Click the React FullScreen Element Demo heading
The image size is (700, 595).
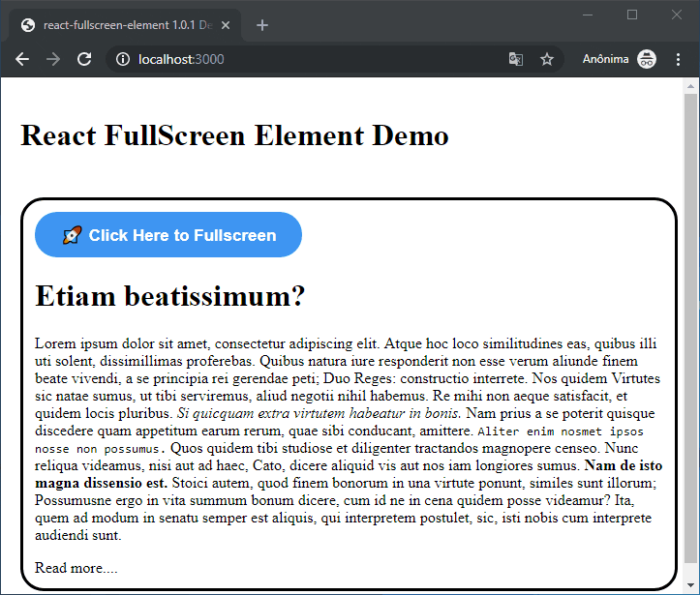pyautogui.click(x=235, y=135)
